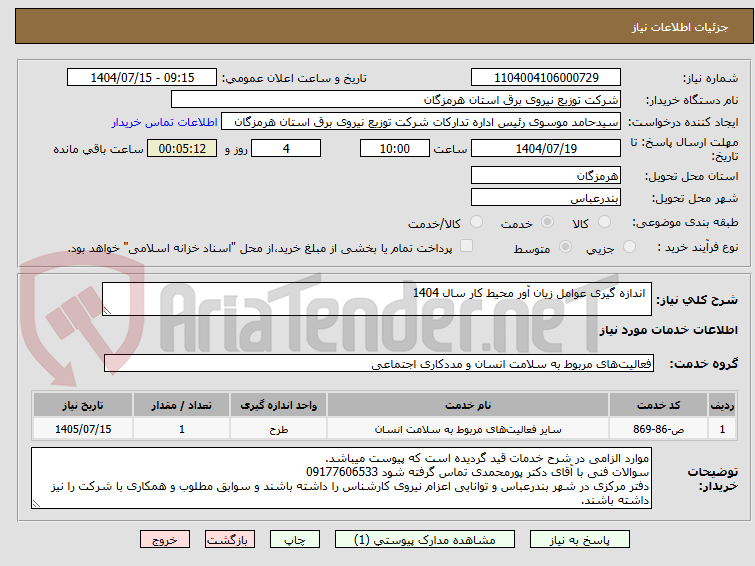Image resolution: width=755 pixels, height=566 pixels.
Task: Click the service name cell in row 1
Action: click(468, 429)
